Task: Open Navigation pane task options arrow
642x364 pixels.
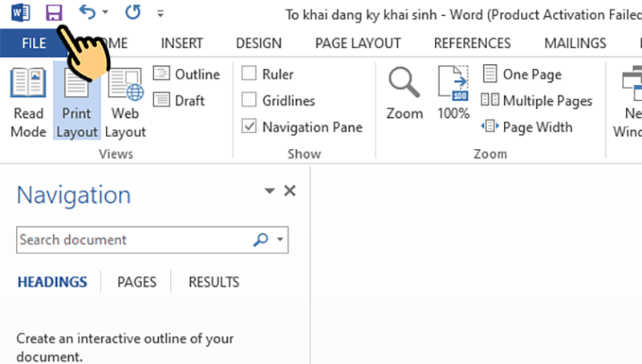Action: click(x=270, y=191)
